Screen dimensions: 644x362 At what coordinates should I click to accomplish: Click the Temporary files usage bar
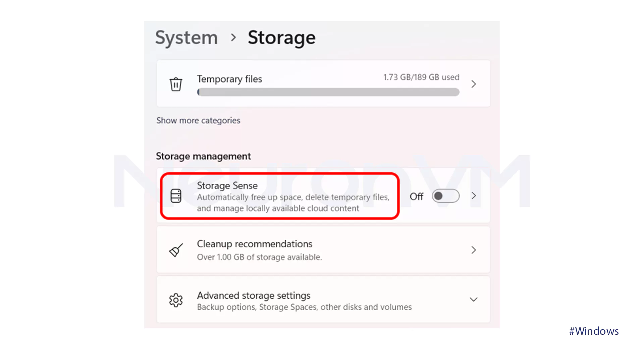(328, 92)
